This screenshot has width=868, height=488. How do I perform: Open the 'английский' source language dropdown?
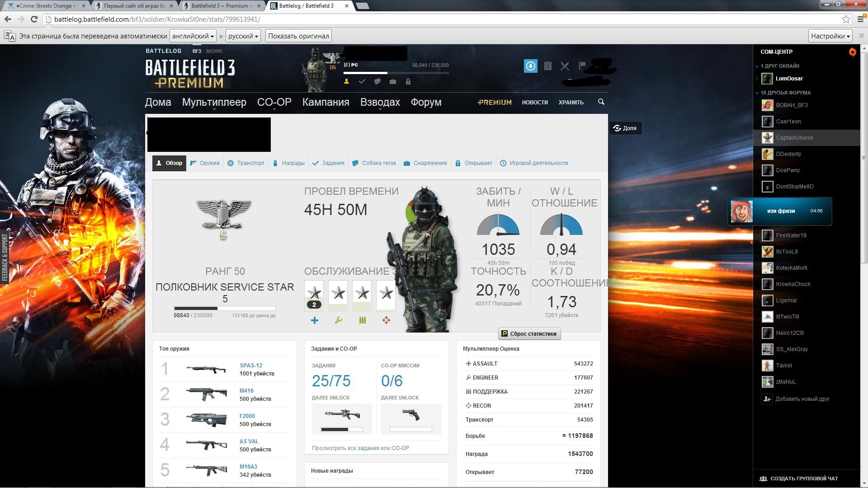point(193,36)
